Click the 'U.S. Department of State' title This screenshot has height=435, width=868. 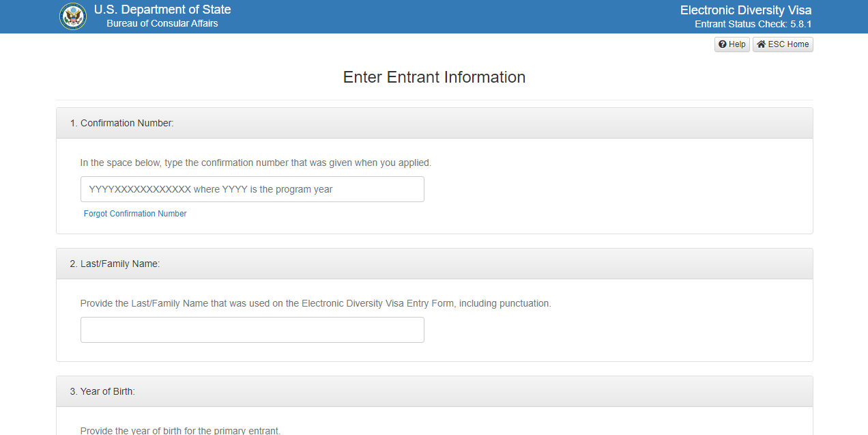point(162,10)
